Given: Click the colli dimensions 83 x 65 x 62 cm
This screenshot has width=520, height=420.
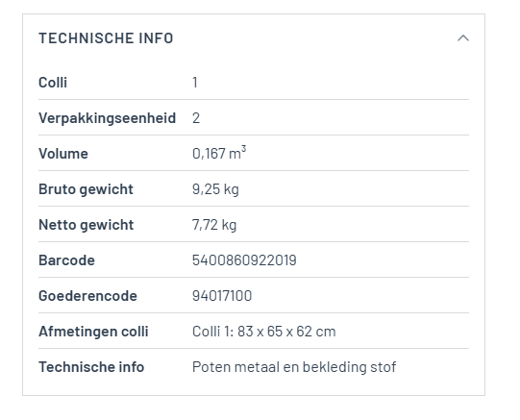Looking at the screenshot, I should pyautogui.click(x=286, y=332).
